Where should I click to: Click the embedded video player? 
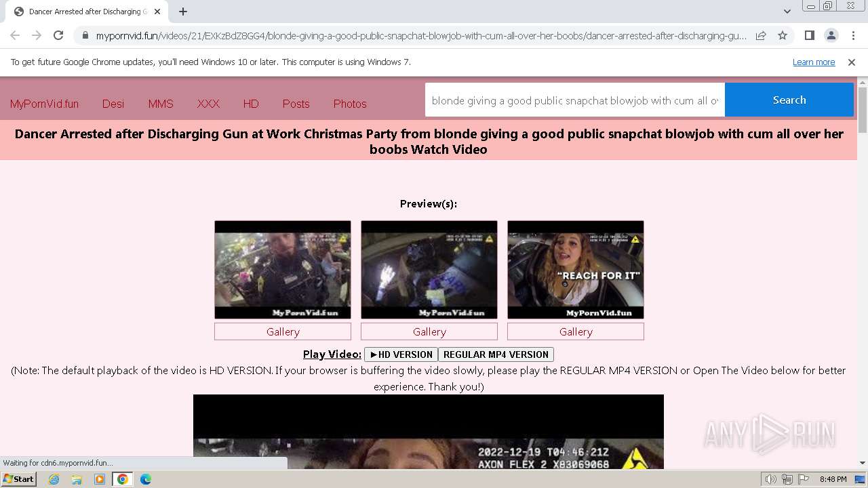[429, 432]
